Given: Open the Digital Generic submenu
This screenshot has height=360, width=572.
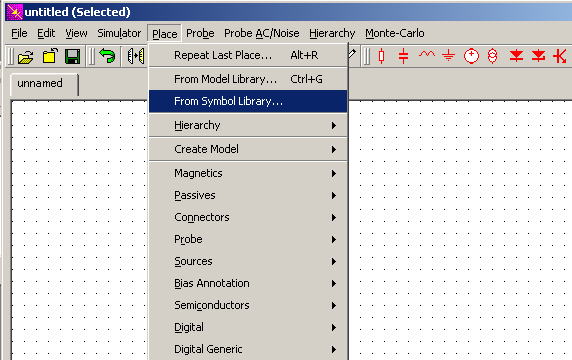Looking at the screenshot, I should (248, 349).
